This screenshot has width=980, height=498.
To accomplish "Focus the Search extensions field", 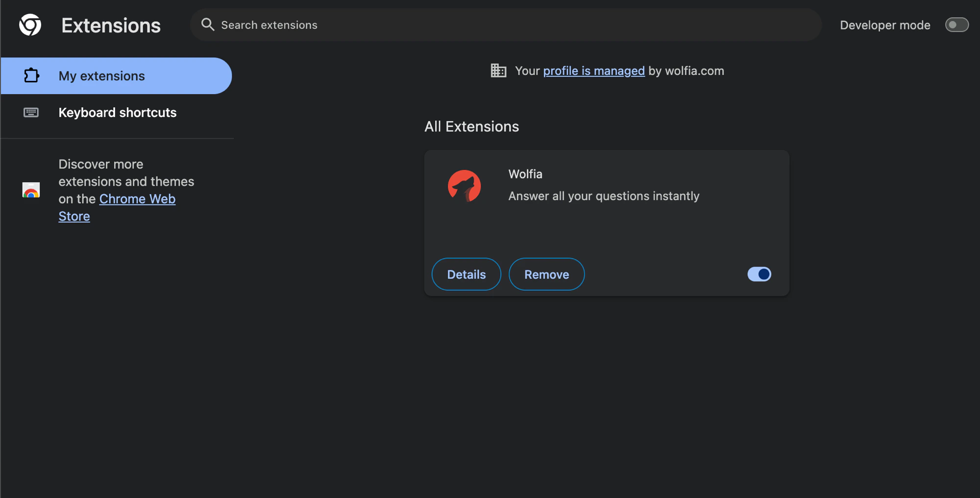I will click(x=506, y=25).
